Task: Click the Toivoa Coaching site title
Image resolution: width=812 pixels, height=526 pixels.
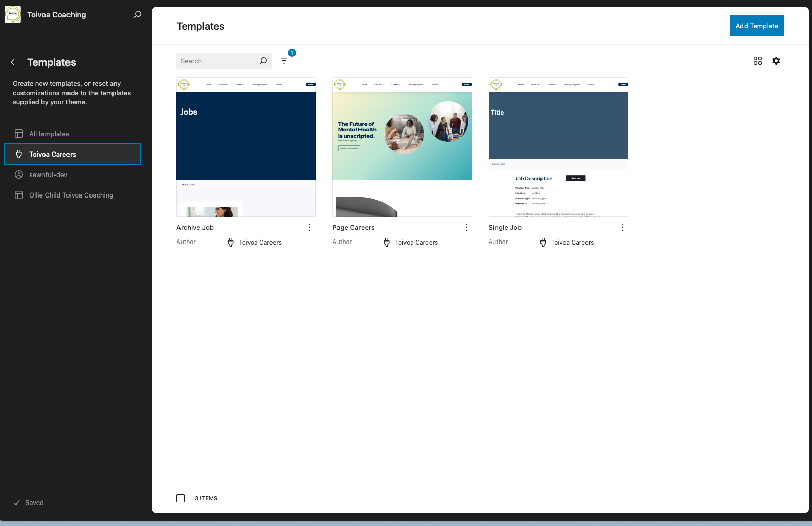Action: [x=57, y=14]
